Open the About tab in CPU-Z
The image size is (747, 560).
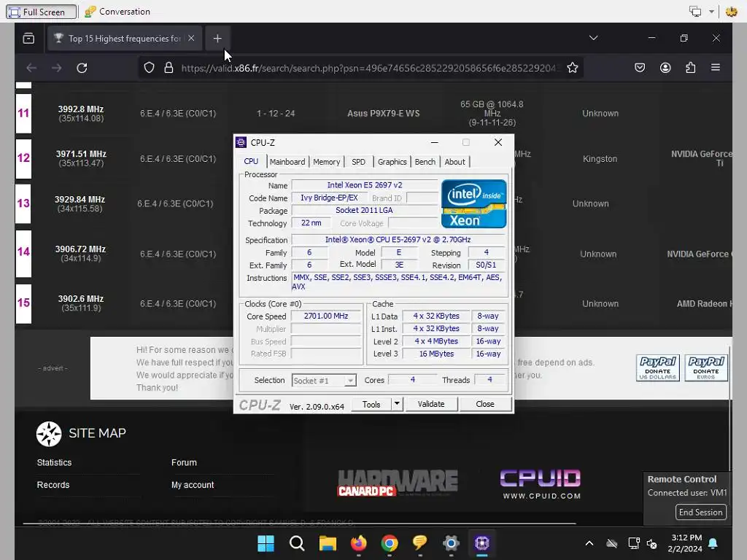tap(454, 162)
